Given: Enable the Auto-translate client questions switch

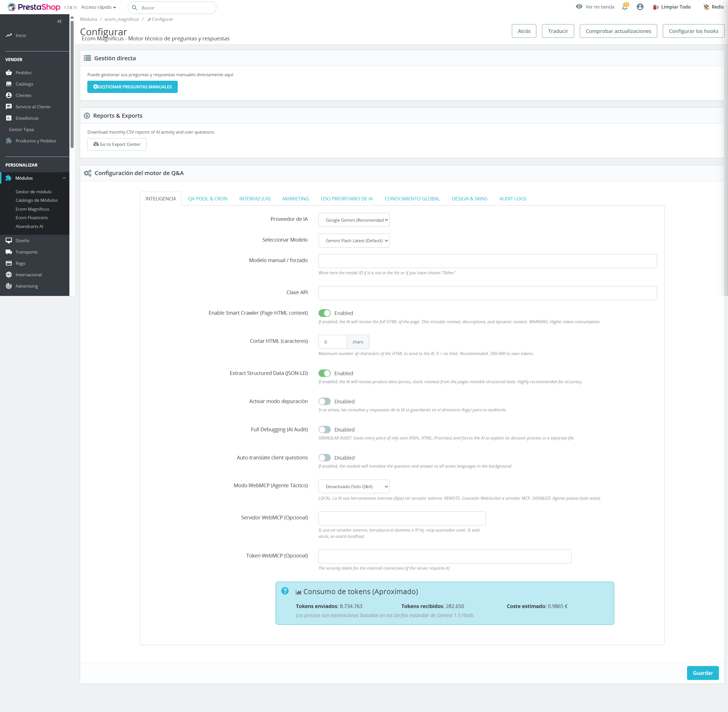Looking at the screenshot, I should (324, 458).
